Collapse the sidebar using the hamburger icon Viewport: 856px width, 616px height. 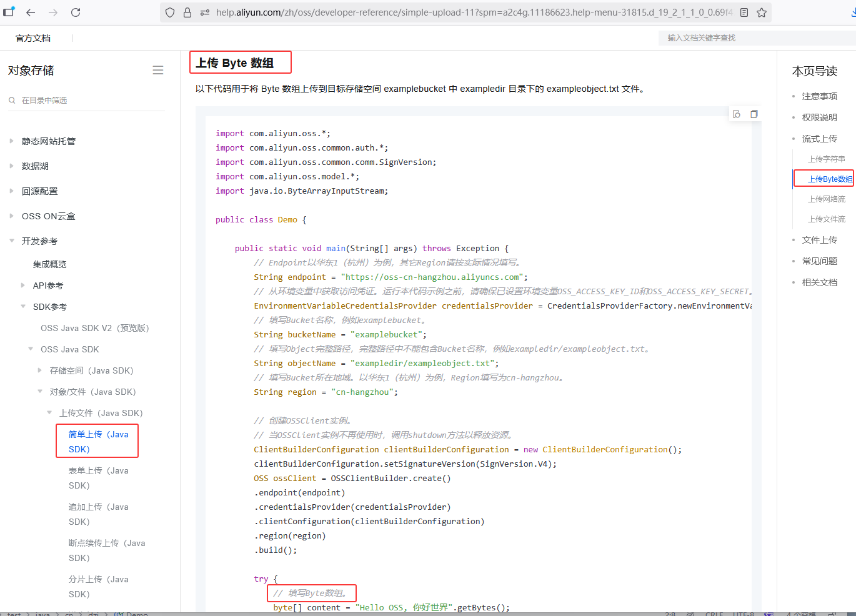(x=158, y=71)
